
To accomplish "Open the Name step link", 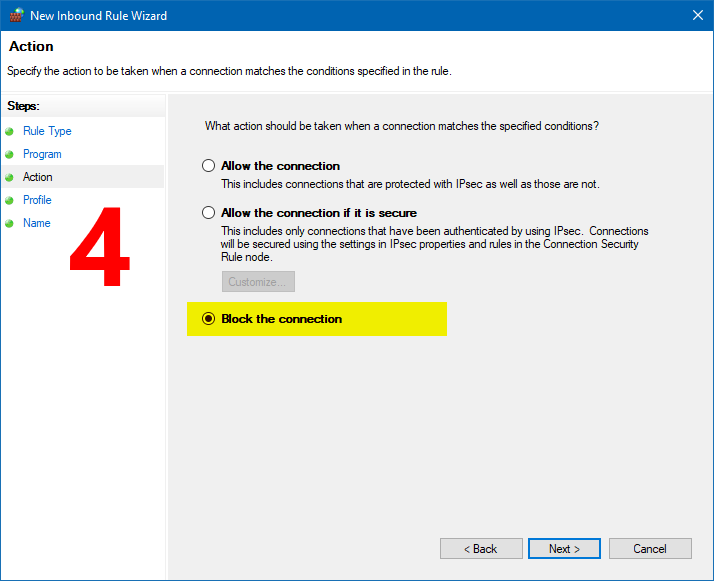I will point(36,223).
